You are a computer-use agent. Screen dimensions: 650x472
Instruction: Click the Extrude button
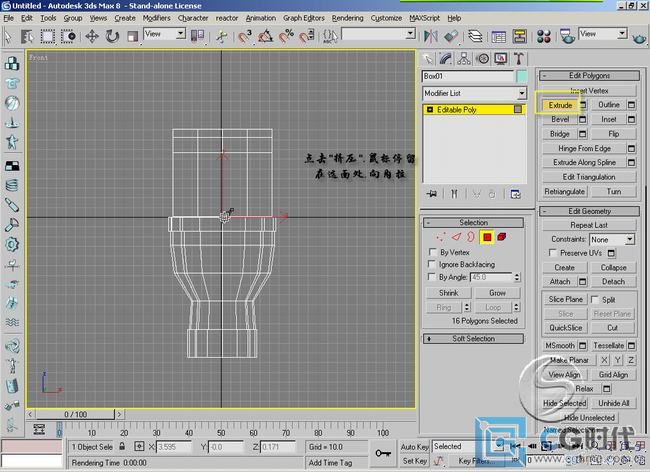(560, 105)
